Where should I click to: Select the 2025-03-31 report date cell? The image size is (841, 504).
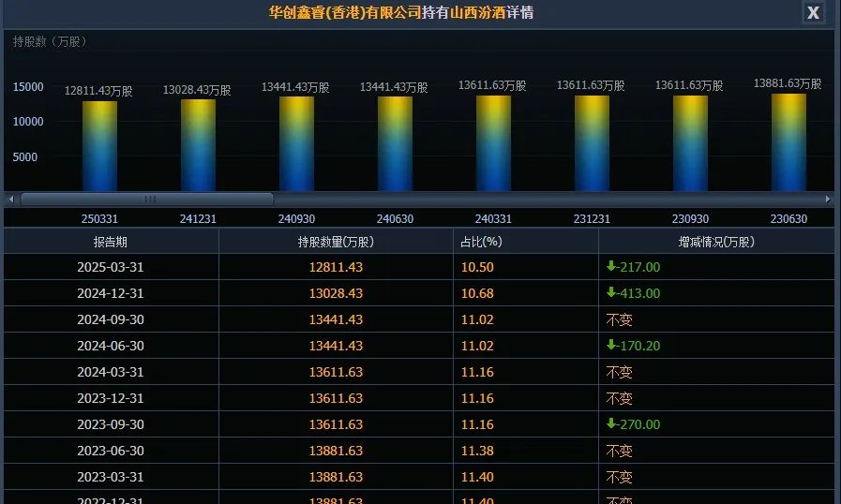pos(111,267)
